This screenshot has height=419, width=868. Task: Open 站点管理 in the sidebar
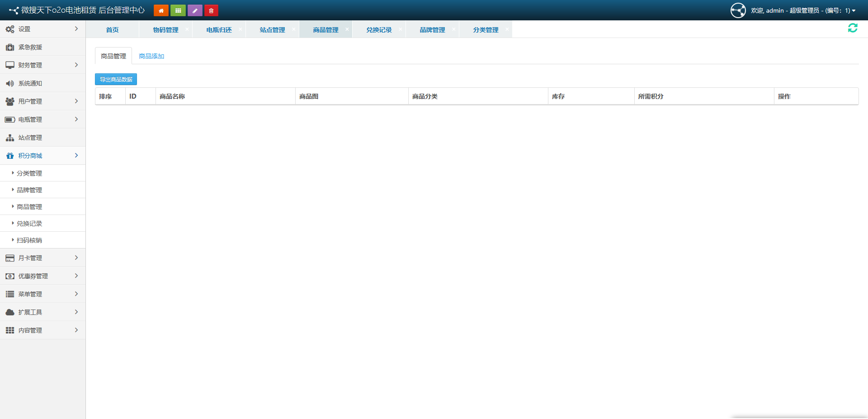pos(30,138)
